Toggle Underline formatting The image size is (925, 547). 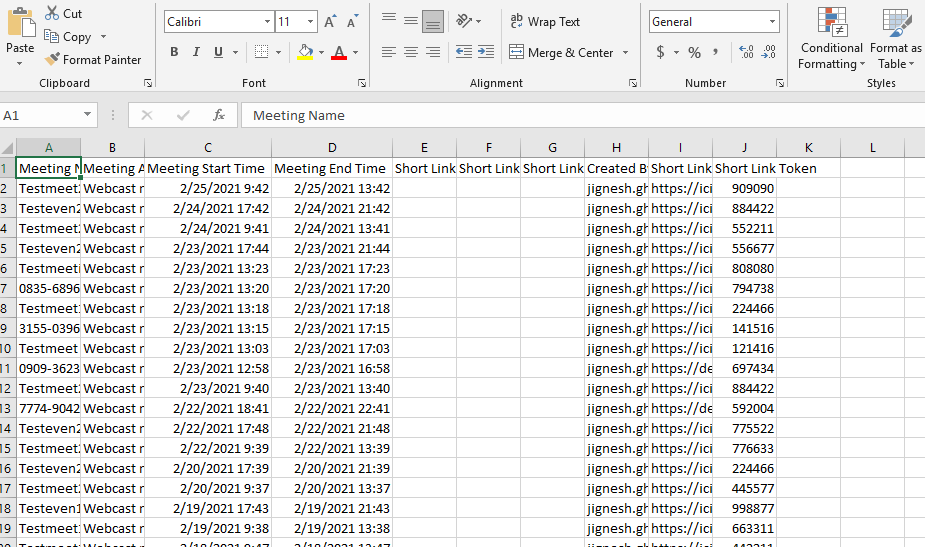(218, 52)
